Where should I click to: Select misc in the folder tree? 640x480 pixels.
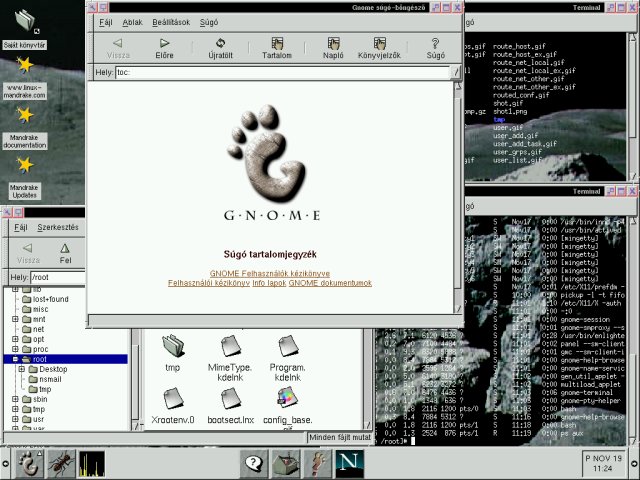tap(40, 309)
